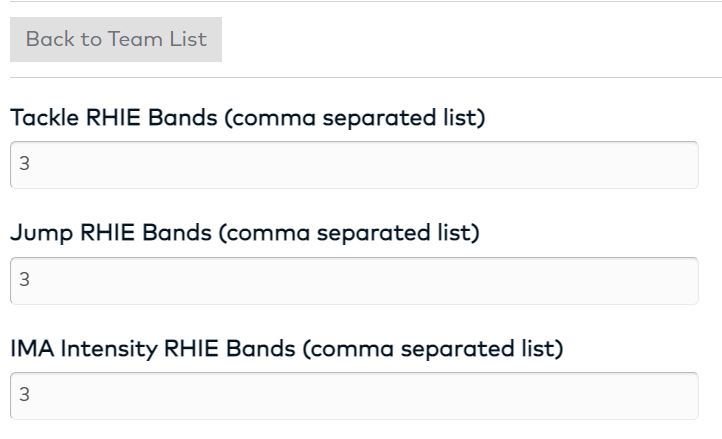Focus the Jump RHIE Bands input field

click(x=354, y=281)
